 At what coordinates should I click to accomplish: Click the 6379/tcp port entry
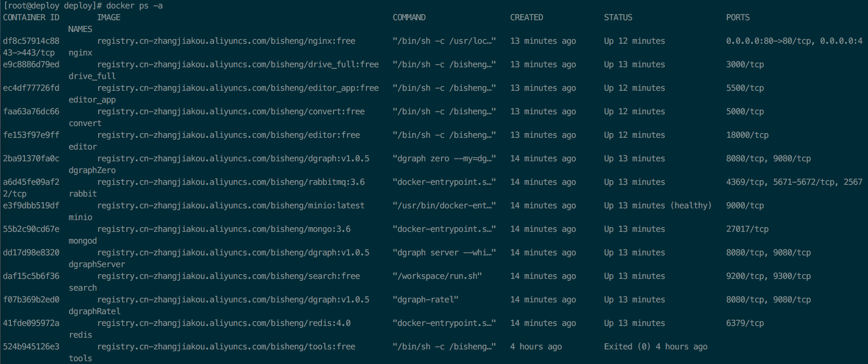(x=745, y=323)
